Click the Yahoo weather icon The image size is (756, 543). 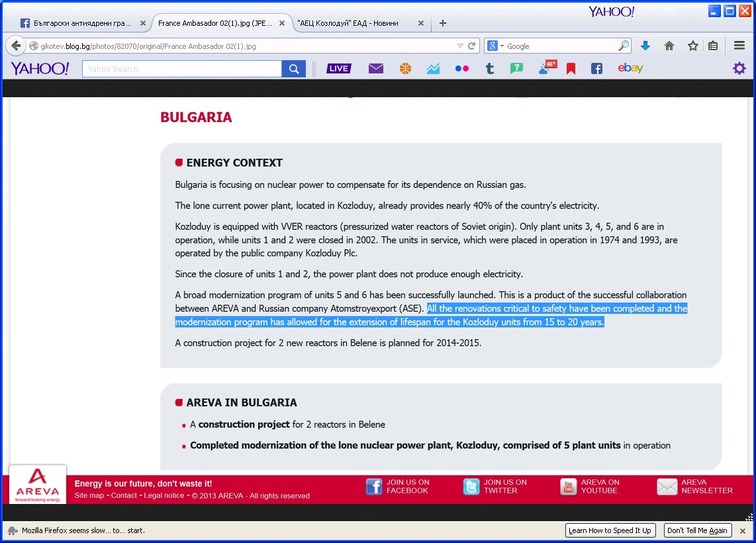tap(546, 68)
